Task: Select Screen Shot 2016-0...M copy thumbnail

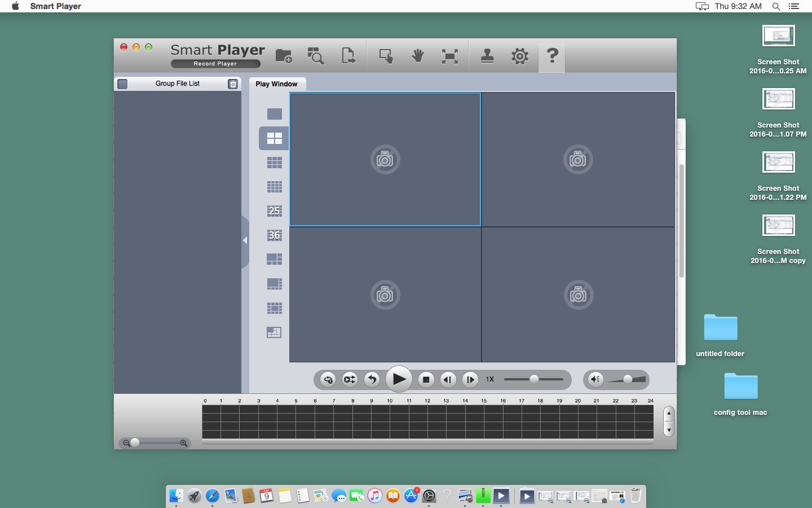Action: click(779, 225)
